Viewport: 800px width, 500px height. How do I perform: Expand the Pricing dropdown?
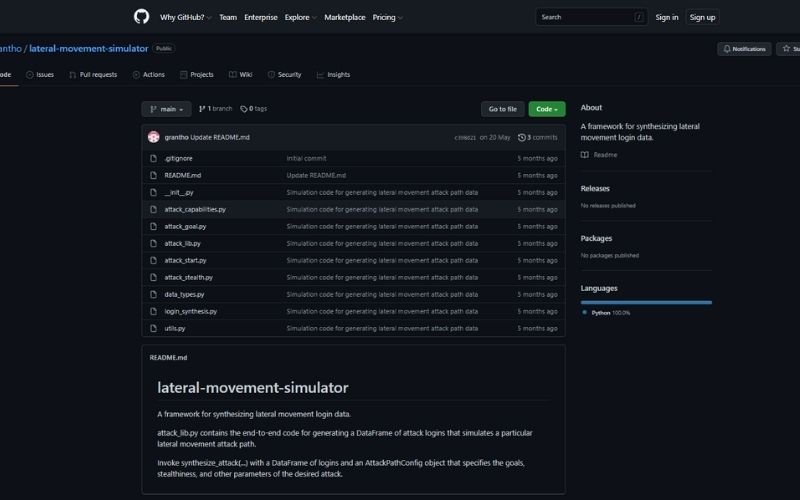(387, 17)
